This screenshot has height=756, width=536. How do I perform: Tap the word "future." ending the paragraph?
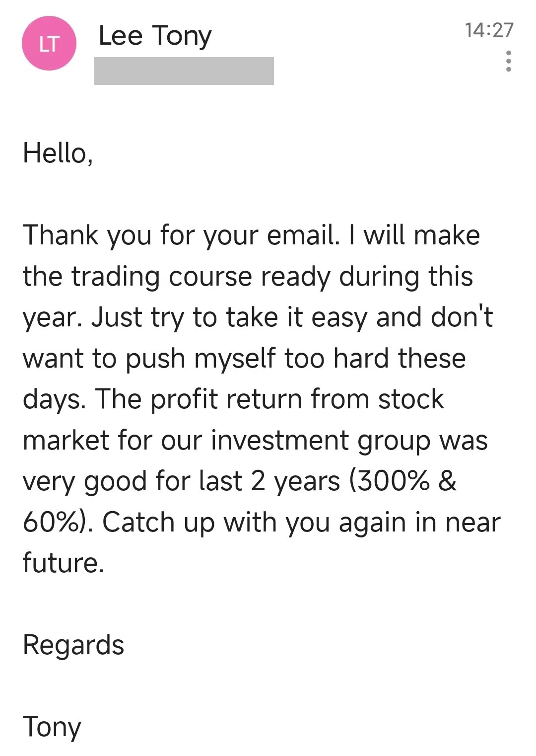(x=64, y=563)
